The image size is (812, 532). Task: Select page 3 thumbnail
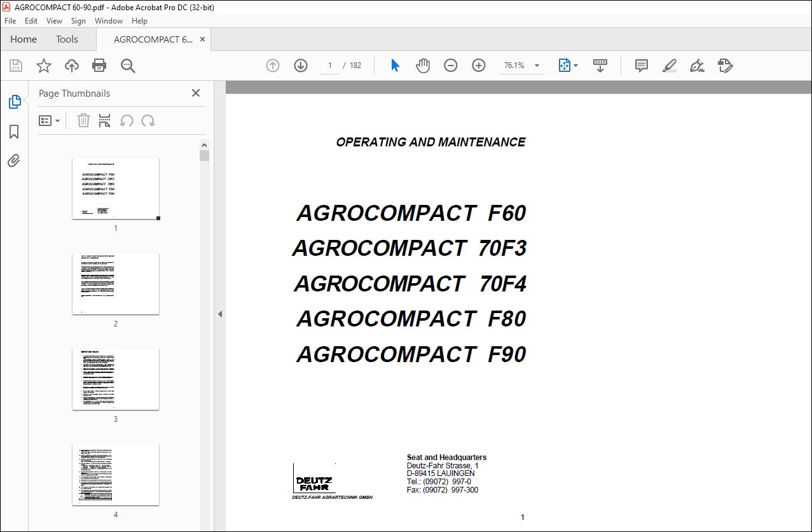pyautogui.click(x=116, y=379)
